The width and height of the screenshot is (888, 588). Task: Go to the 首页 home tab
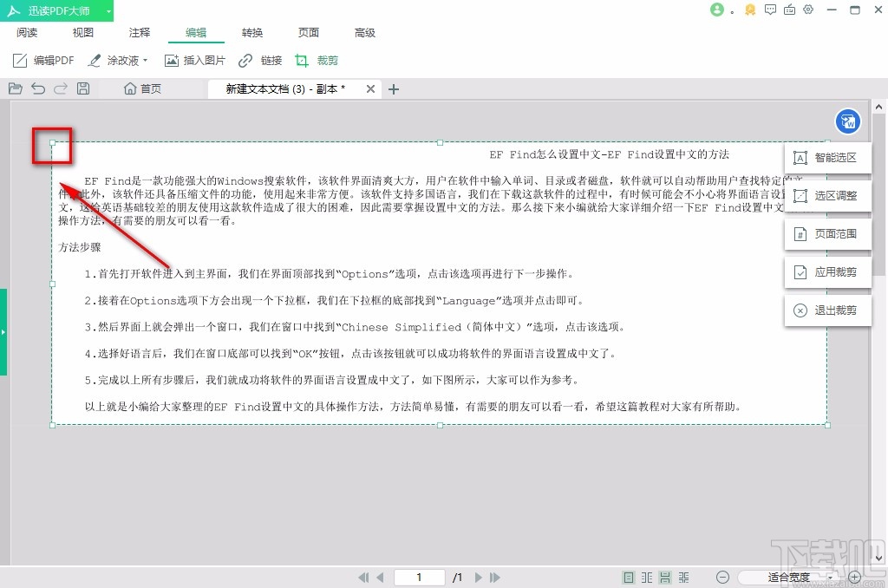pyautogui.click(x=143, y=89)
